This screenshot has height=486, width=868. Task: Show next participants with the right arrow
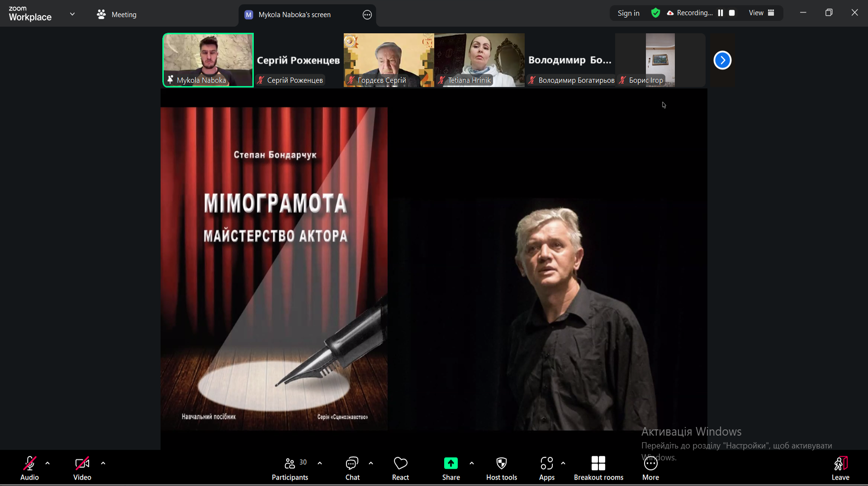(722, 60)
